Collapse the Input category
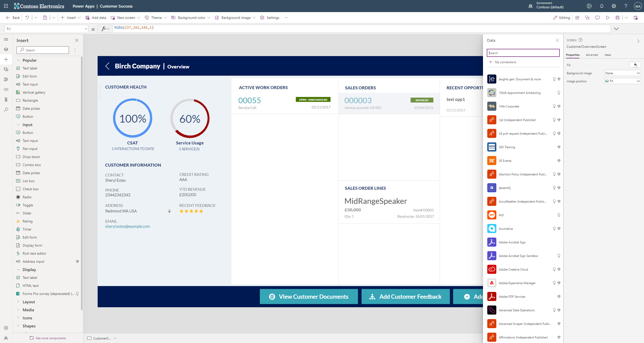This screenshot has height=343, width=644. pyautogui.click(x=18, y=125)
